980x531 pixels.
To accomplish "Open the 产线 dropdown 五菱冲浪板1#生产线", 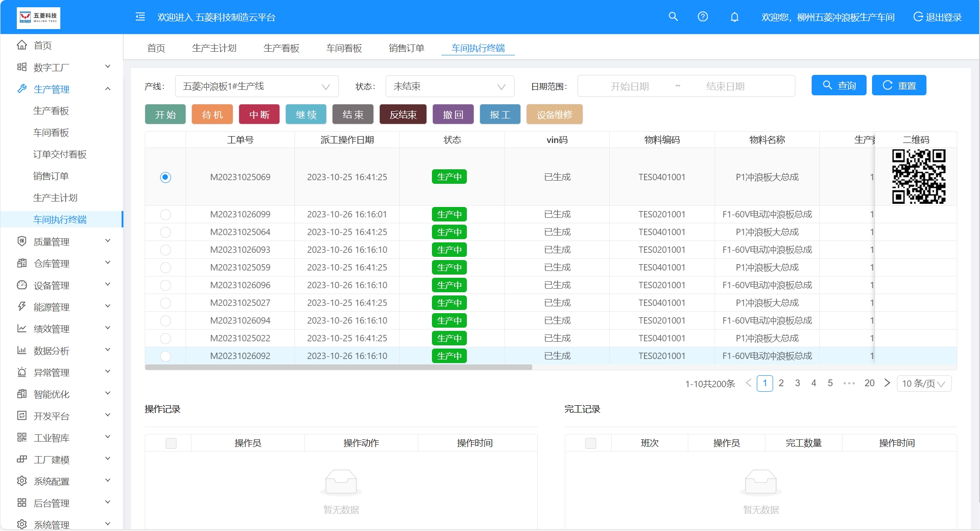I will tap(257, 86).
